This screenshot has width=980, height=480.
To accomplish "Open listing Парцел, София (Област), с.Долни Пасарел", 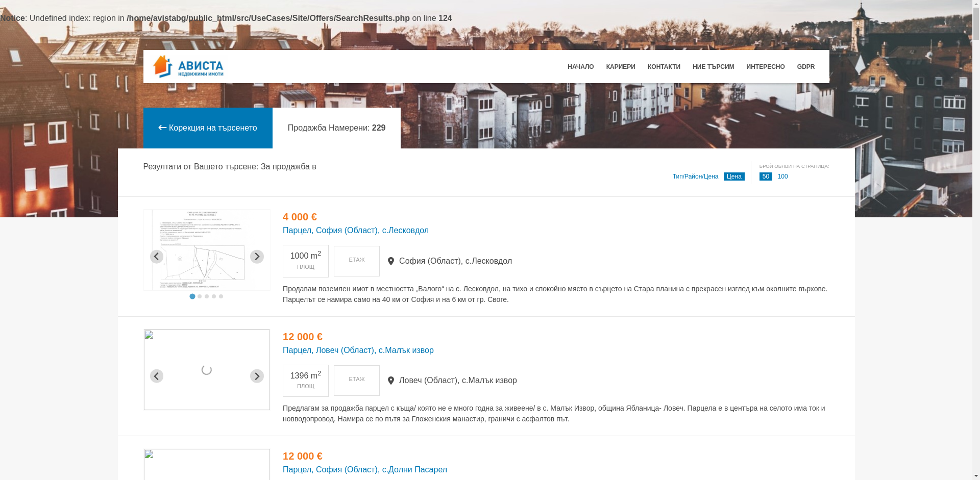I will tap(364, 470).
